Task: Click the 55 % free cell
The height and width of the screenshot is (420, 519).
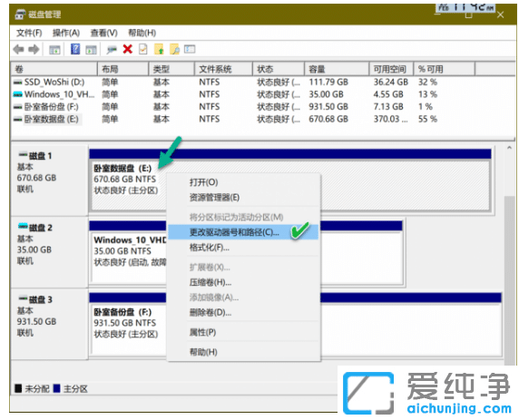Action: point(427,119)
